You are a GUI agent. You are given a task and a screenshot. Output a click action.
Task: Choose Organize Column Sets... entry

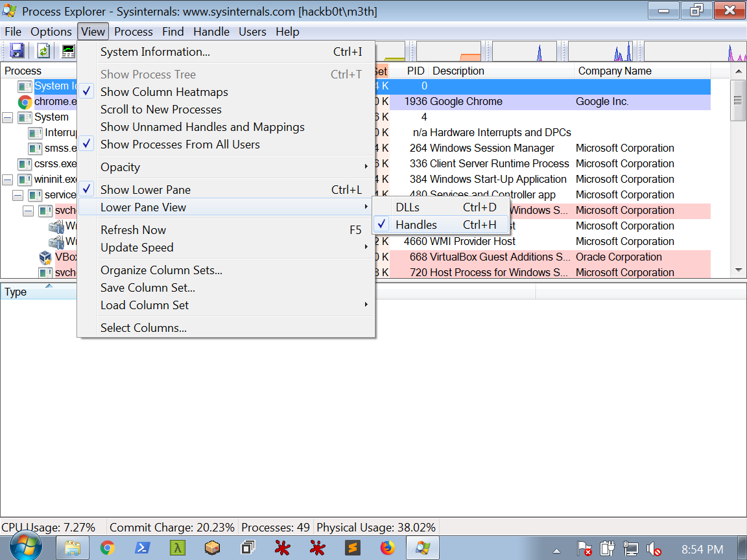[x=226, y=270]
